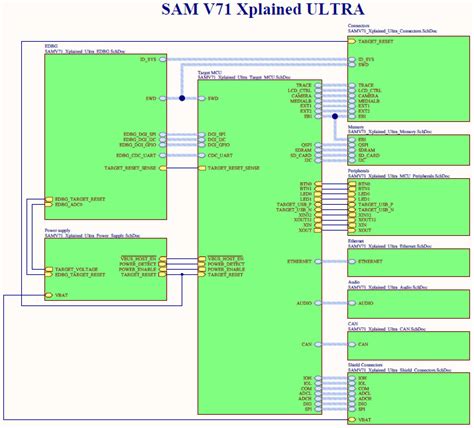
Task: Click EDBG_TARGET_RESET port in Power supply block
Action: (x=49, y=275)
